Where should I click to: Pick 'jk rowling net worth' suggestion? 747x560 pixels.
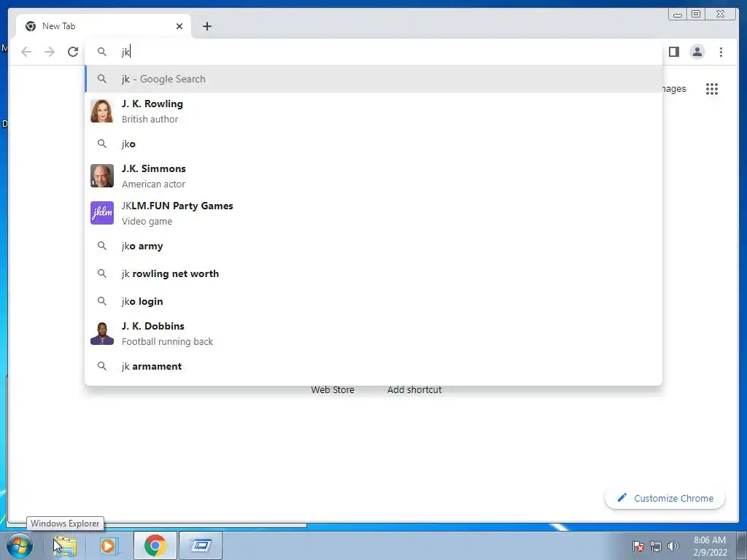coord(373,274)
